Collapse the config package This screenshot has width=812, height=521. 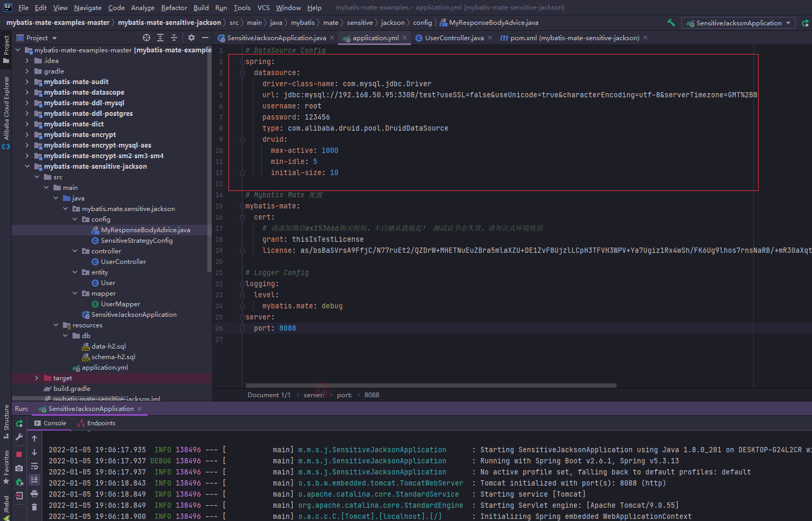(75, 220)
